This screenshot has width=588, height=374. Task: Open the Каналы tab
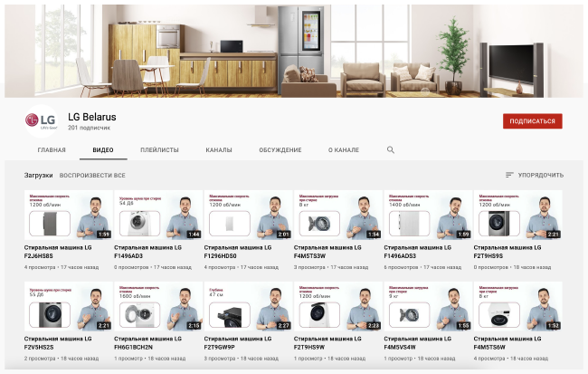[x=219, y=149]
